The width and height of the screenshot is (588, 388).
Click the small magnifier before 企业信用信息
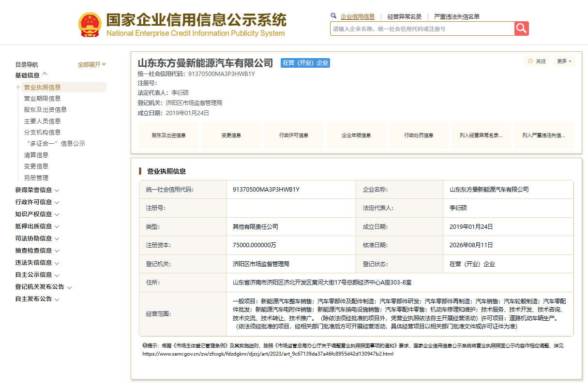click(x=333, y=16)
